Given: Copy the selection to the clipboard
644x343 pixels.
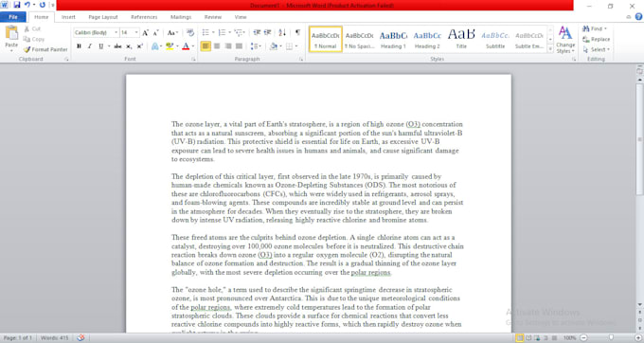Looking at the screenshot, I should click(34, 39).
